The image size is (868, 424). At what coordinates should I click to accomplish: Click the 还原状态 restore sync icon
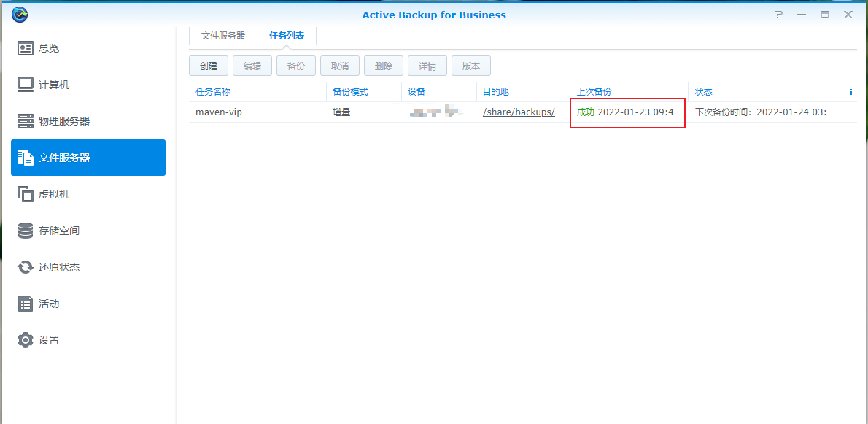[x=26, y=267]
